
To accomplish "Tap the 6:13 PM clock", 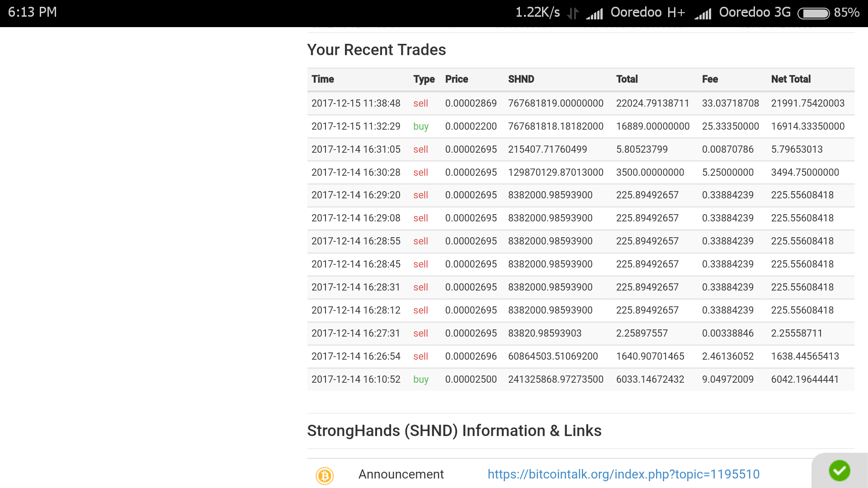I will [x=32, y=12].
